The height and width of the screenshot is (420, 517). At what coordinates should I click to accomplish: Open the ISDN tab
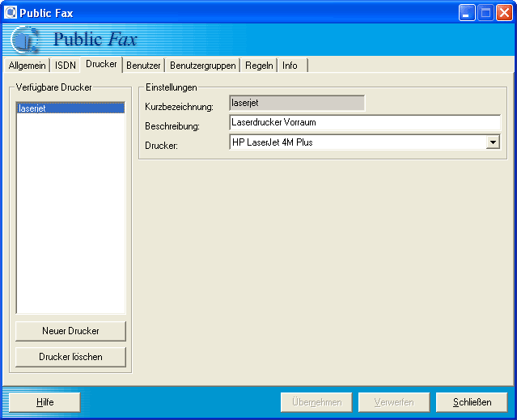point(66,66)
